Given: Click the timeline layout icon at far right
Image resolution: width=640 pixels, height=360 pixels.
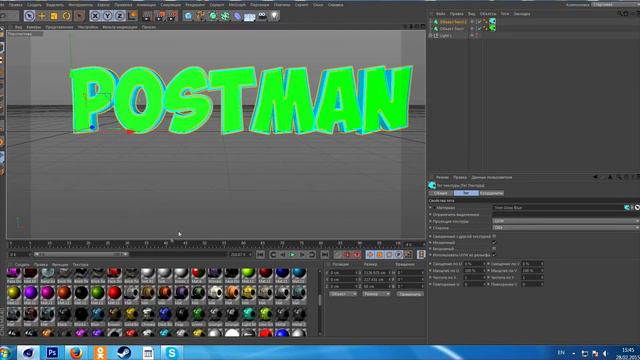Looking at the screenshot, I should coord(421,254).
